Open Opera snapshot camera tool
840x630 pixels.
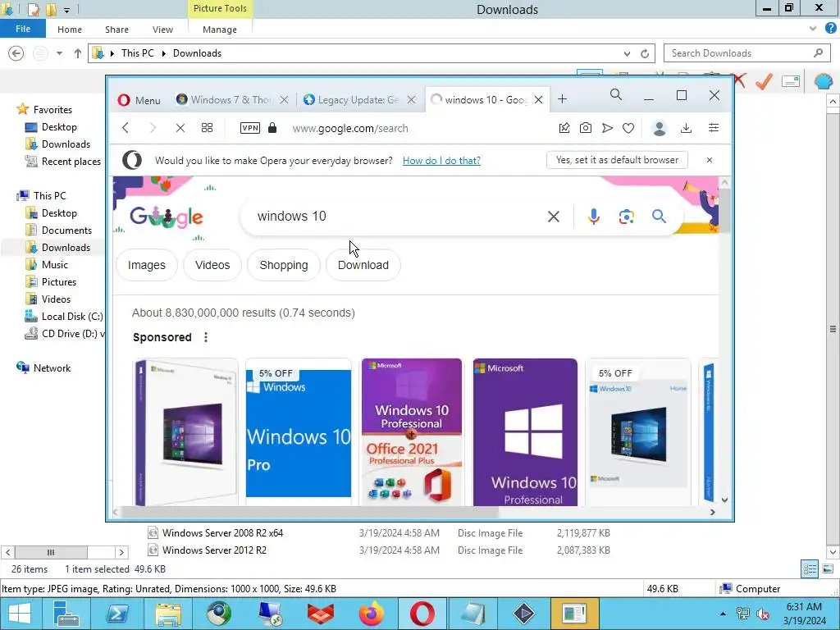tap(586, 128)
